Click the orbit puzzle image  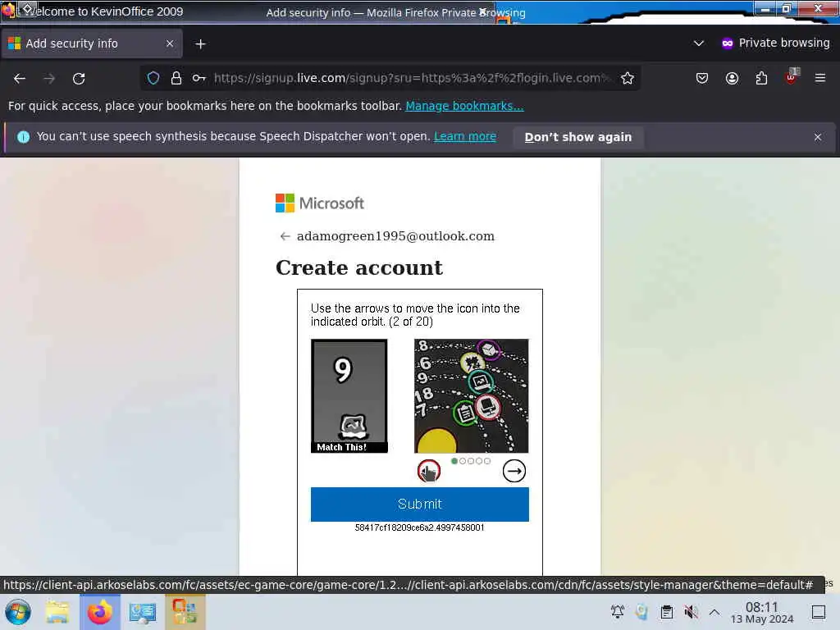[472, 396]
